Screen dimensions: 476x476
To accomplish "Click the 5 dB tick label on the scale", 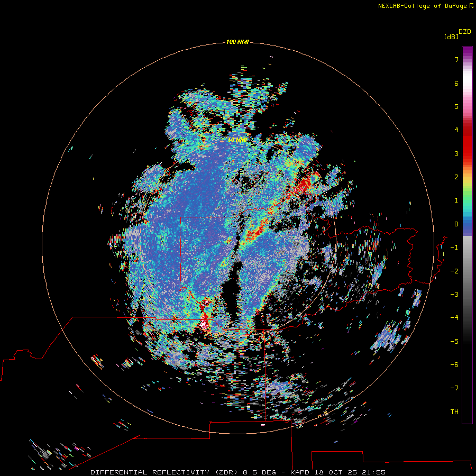I will click(x=456, y=106).
